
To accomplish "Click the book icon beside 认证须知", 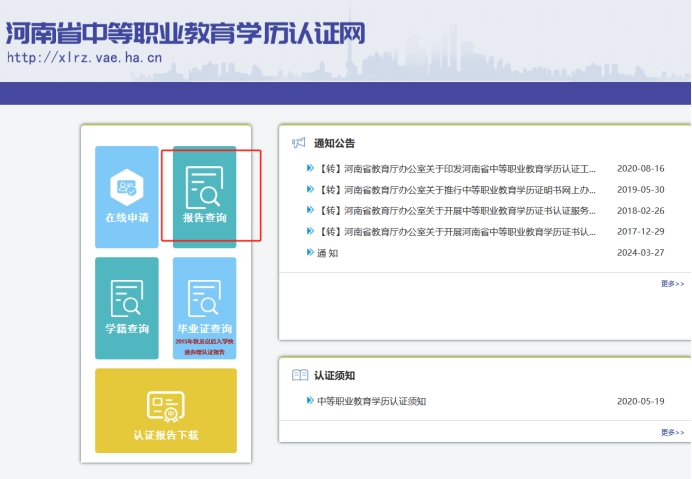I will (x=299, y=375).
